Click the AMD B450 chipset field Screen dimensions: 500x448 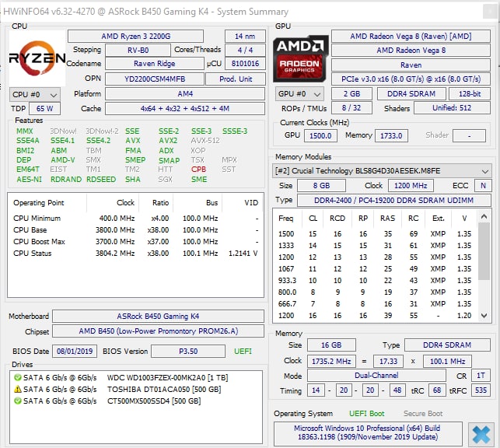click(158, 331)
